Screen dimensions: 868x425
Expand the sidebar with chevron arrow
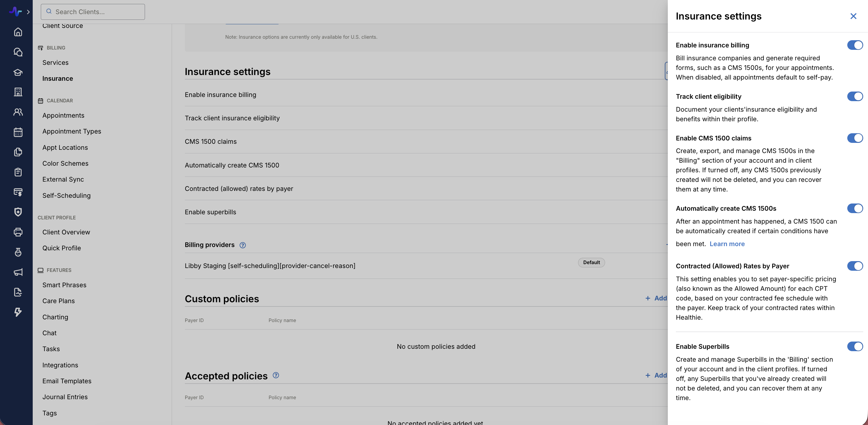coord(28,12)
